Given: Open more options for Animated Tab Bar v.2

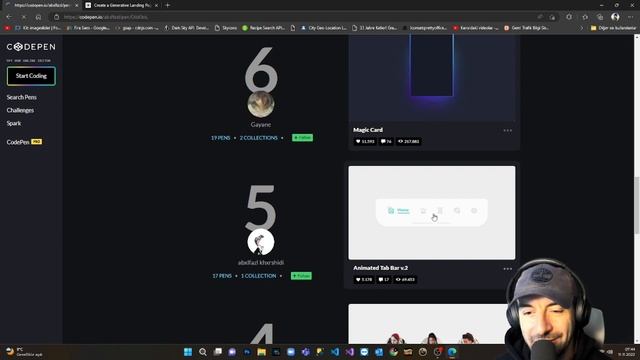Looking at the screenshot, I should point(507,269).
